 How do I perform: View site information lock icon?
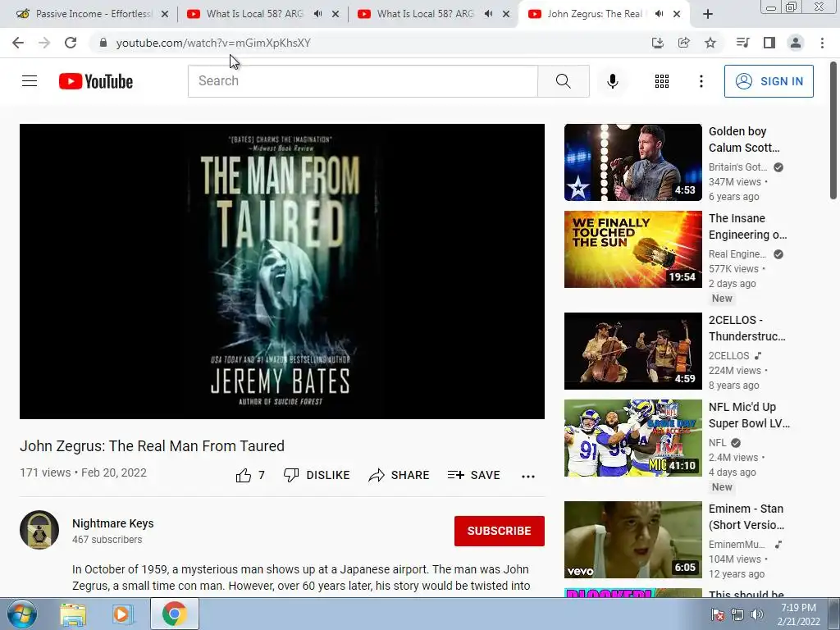point(103,43)
